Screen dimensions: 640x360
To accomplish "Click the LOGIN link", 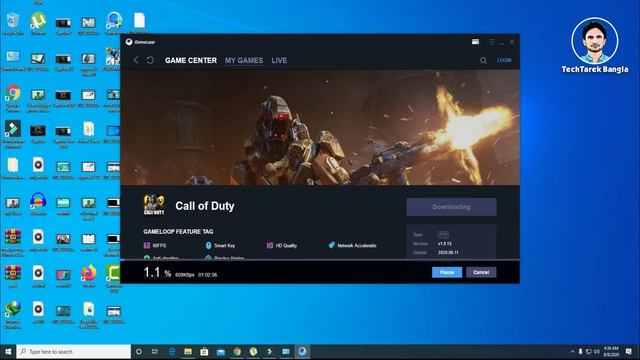I will pos(504,60).
